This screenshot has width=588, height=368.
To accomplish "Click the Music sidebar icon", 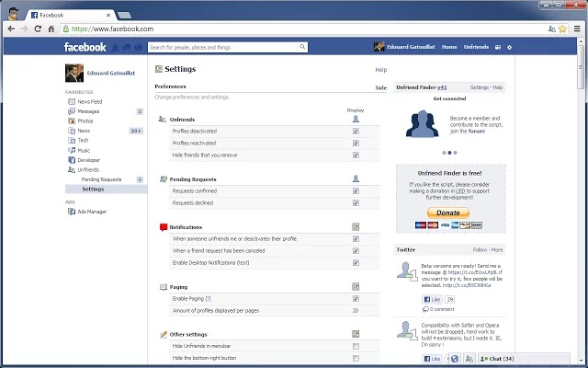I will point(72,150).
